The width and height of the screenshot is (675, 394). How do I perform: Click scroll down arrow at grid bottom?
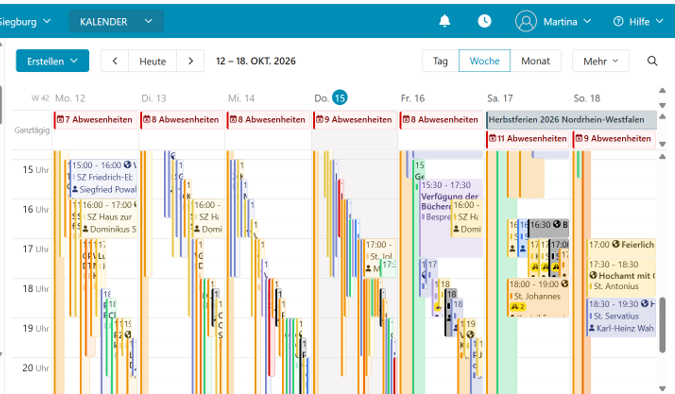(x=663, y=388)
